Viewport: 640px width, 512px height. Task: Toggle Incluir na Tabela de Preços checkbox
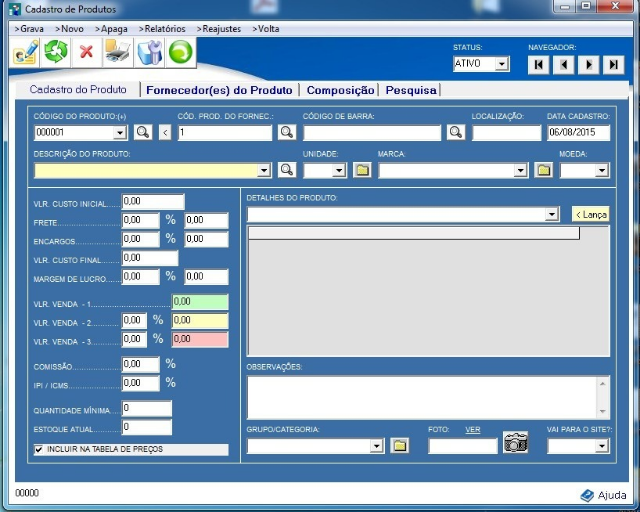(39, 450)
